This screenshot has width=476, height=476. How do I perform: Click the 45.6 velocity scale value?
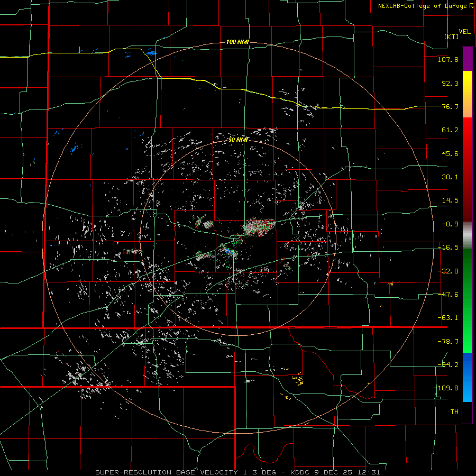pyautogui.click(x=450, y=153)
